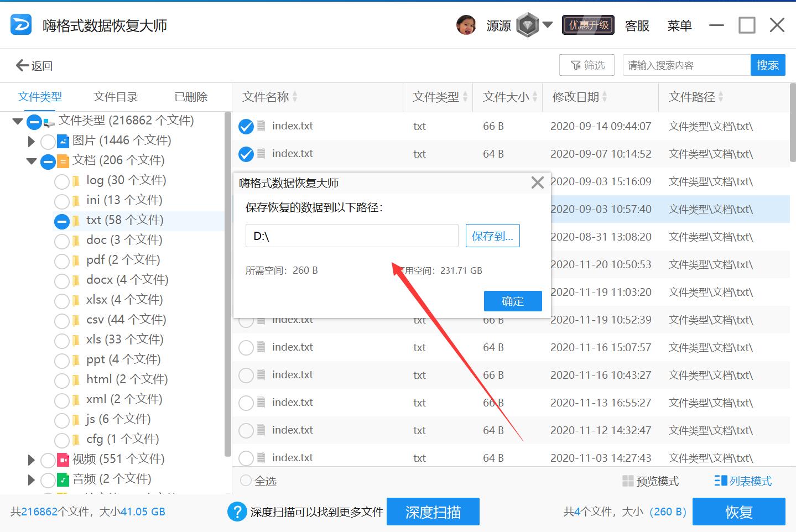Click the help question mark near 深度扫描
796x532 pixels.
(x=237, y=512)
